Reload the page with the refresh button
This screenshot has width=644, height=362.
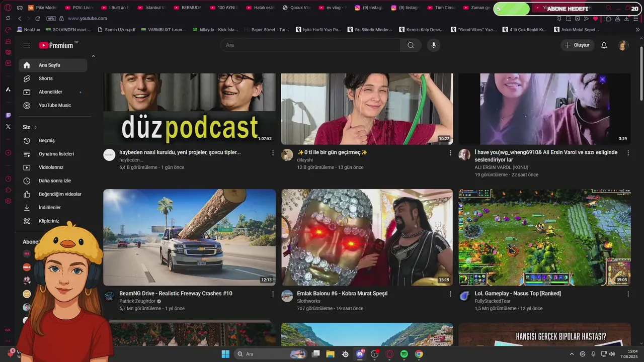pos(38,19)
